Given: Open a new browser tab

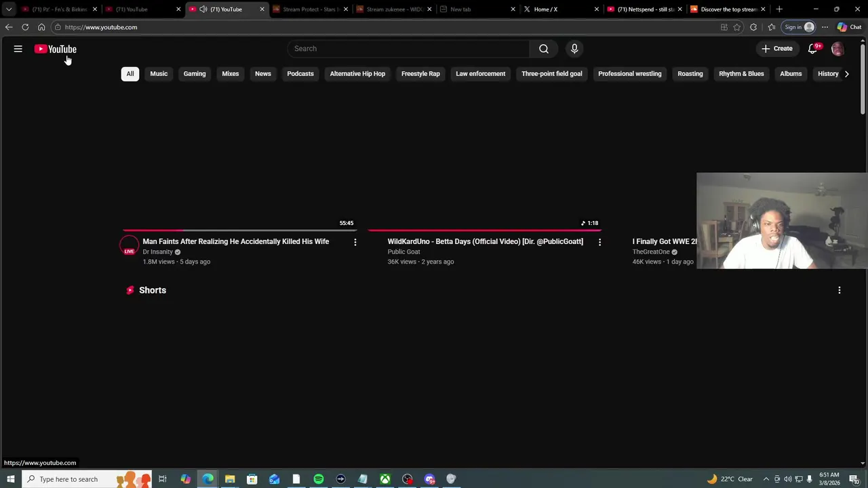Looking at the screenshot, I should click(x=779, y=9).
